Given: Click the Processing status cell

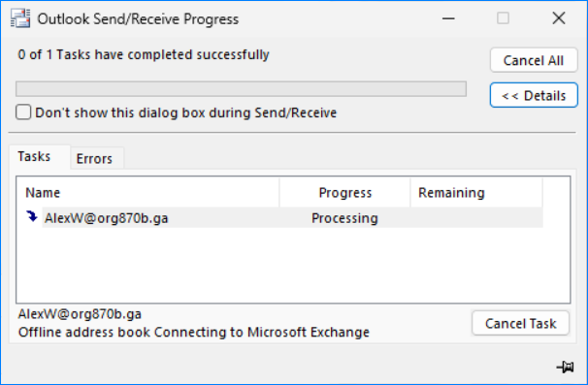Looking at the screenshot, I should (344, 218).
